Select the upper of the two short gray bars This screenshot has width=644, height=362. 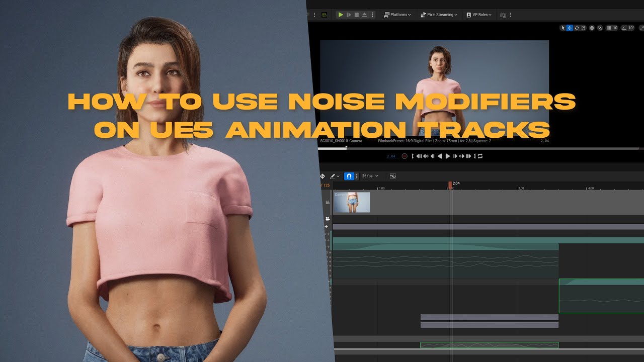[489, 317]
